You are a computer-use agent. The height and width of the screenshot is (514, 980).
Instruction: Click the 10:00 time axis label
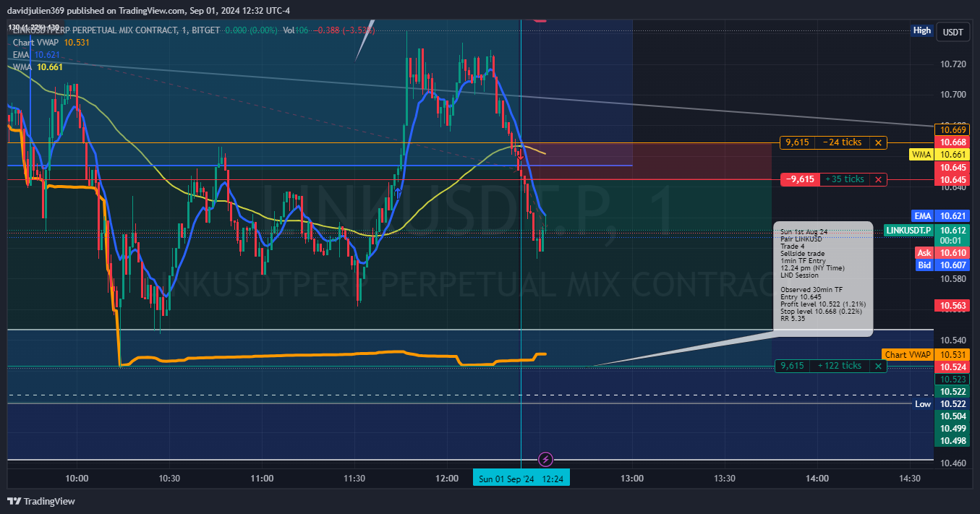tap(77, 479)
